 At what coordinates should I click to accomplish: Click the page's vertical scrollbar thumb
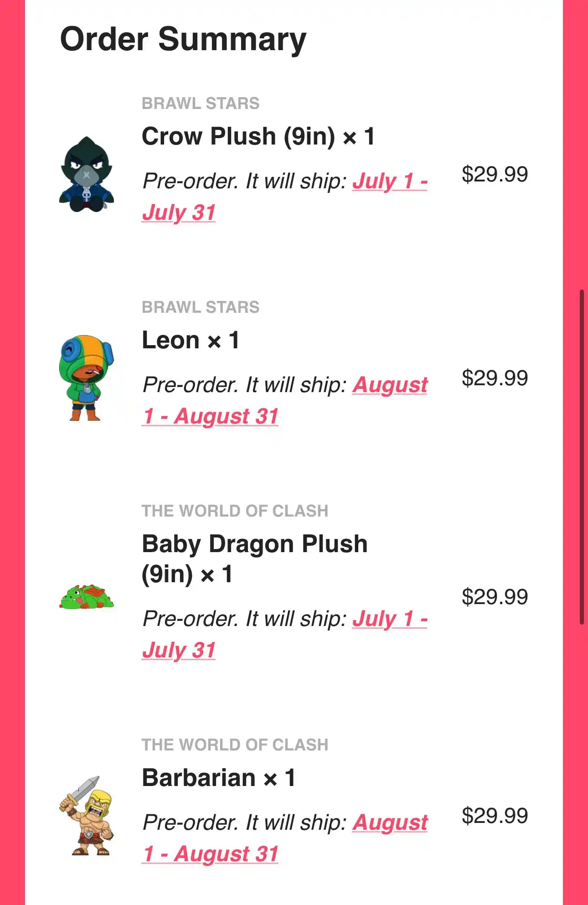582,456
